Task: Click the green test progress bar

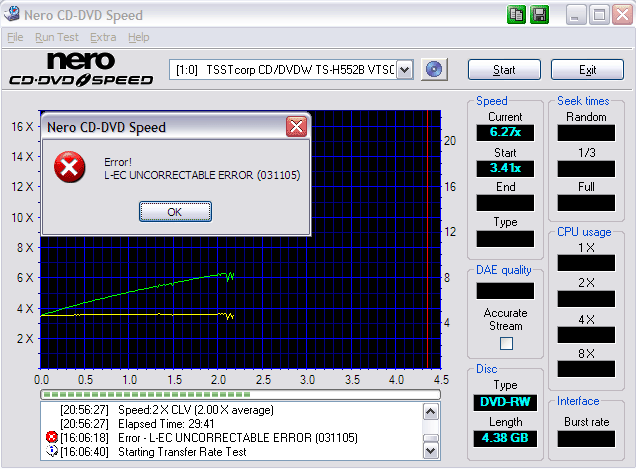Action: tap(241, 394)
